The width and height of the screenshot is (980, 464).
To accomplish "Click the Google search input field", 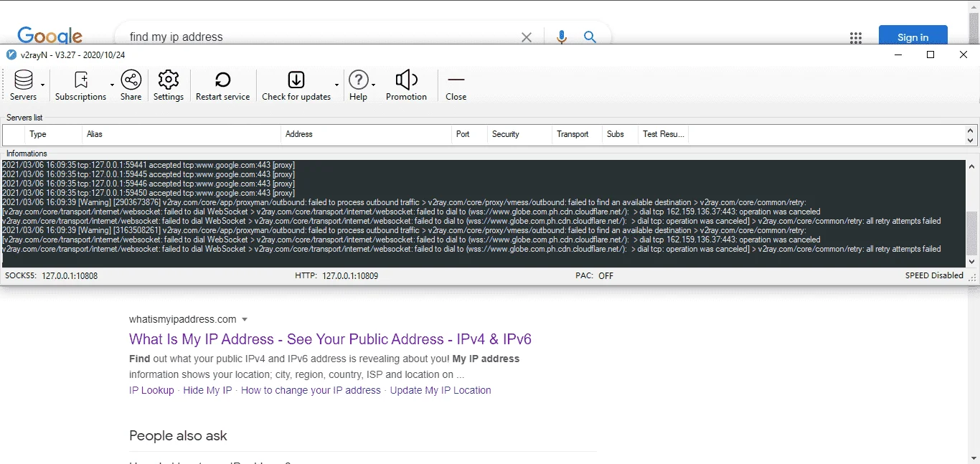I will [319, 37].
